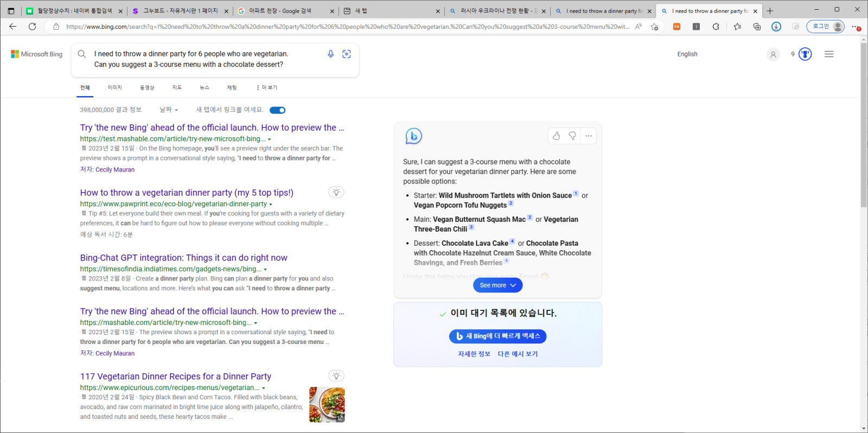The image size is (868, 433).
Task: Open the 다른 예시 보기 link
Action: click(518, 354)
